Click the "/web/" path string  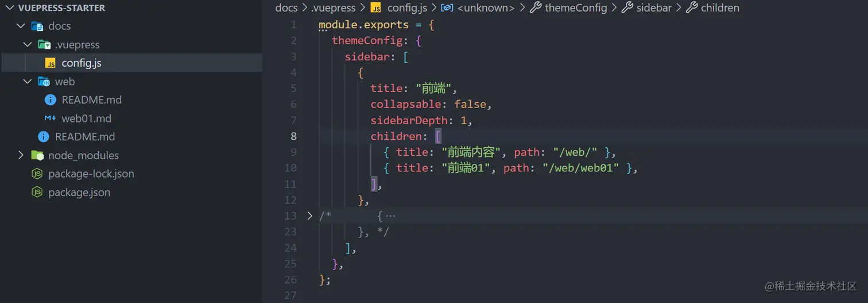575,152
